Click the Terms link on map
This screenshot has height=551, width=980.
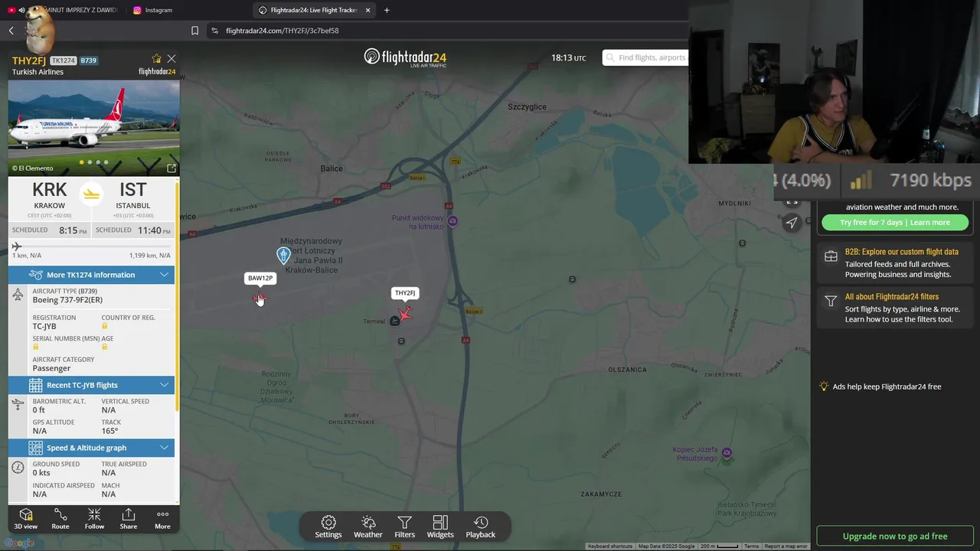[751, 546]
